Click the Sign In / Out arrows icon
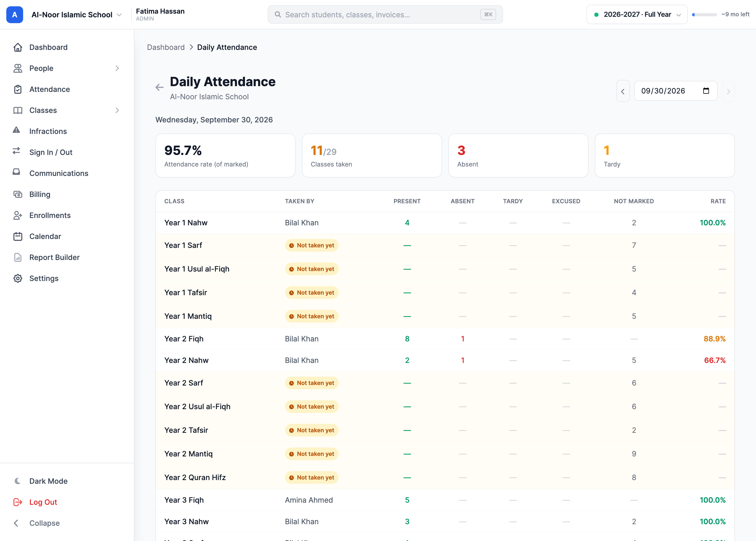 [16, 151]
